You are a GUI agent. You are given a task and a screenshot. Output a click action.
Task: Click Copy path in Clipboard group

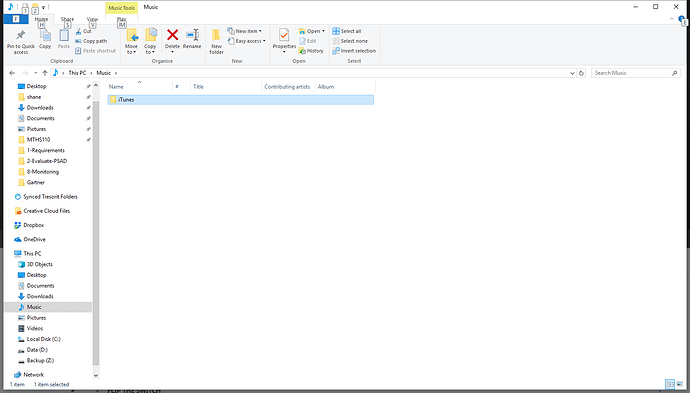pyautogui.click(x=91, y=41)
